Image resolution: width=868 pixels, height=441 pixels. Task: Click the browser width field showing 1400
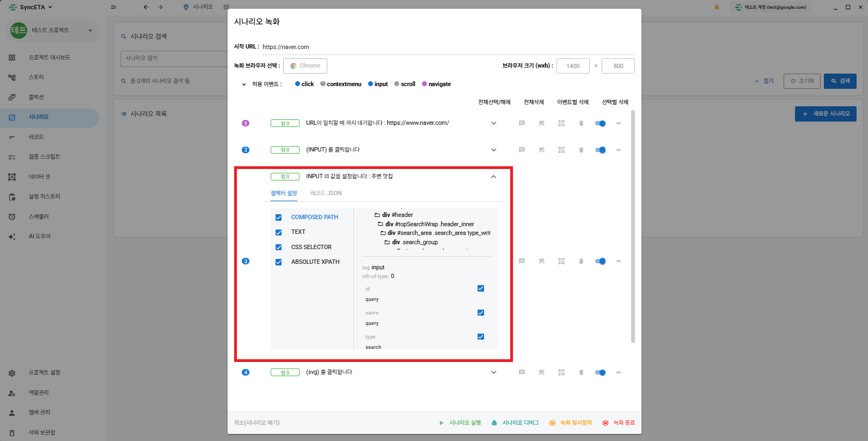573,66
